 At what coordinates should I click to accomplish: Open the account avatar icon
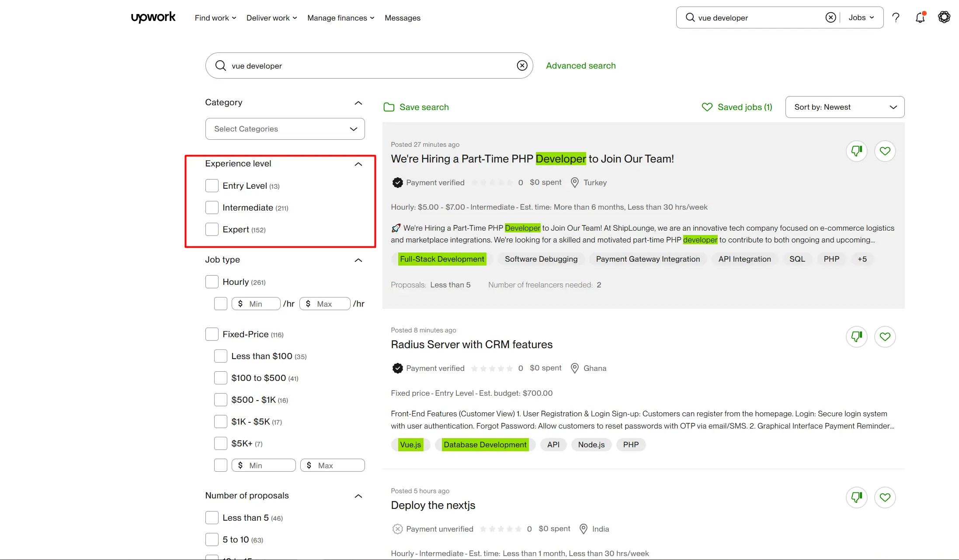(x=944, y=17)
